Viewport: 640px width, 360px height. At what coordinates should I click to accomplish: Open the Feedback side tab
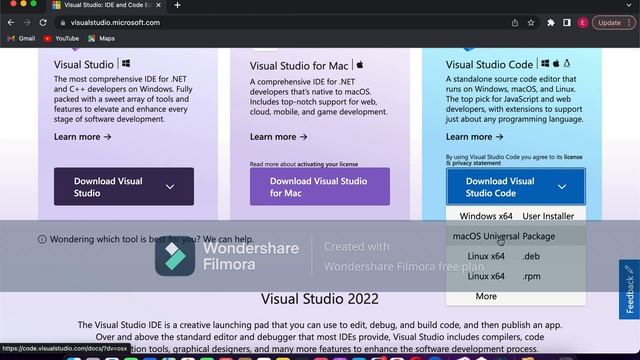point(629,289)
